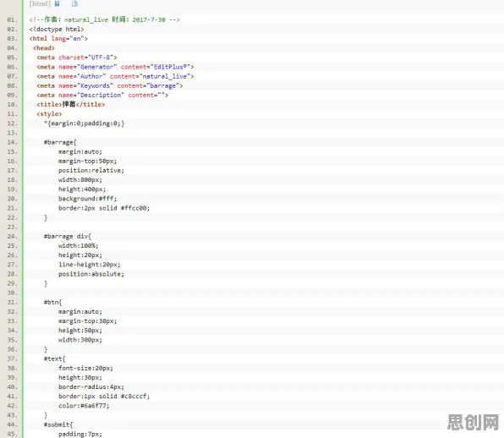504x438 pixels.
Task: Click the doctype html line
Action: tap(57, 30)
